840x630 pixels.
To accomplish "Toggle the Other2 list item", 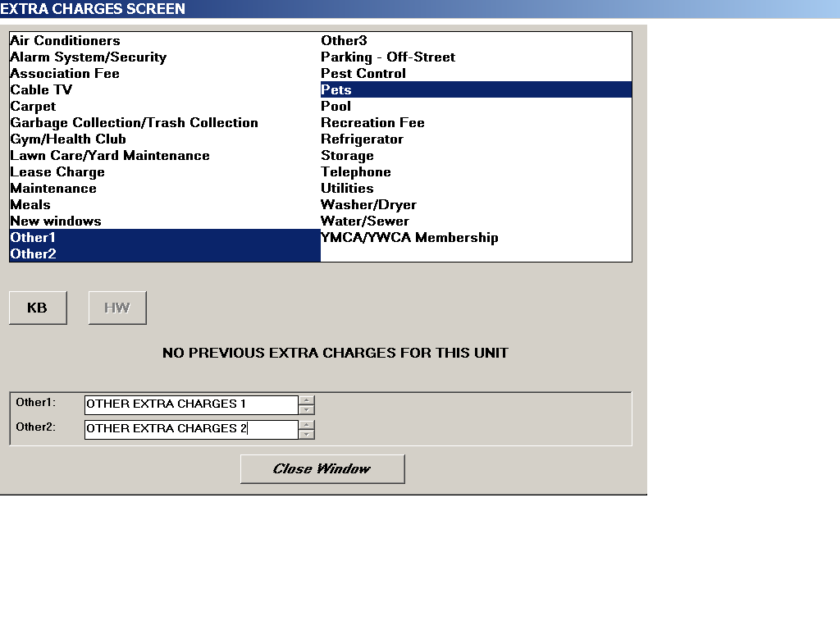I will click(x=33, y=254).
